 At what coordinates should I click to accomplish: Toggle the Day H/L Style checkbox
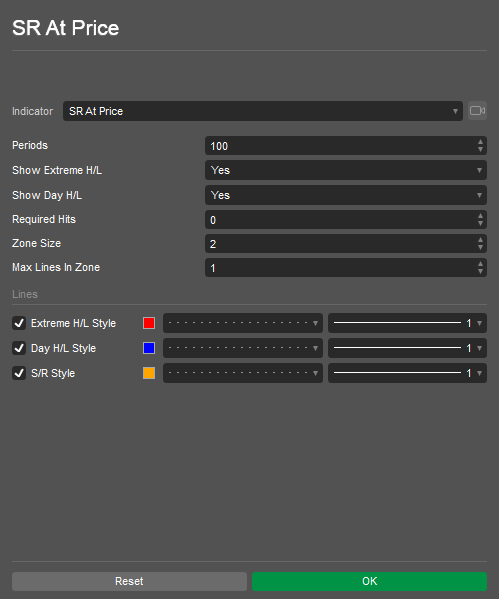pos(19,348)
